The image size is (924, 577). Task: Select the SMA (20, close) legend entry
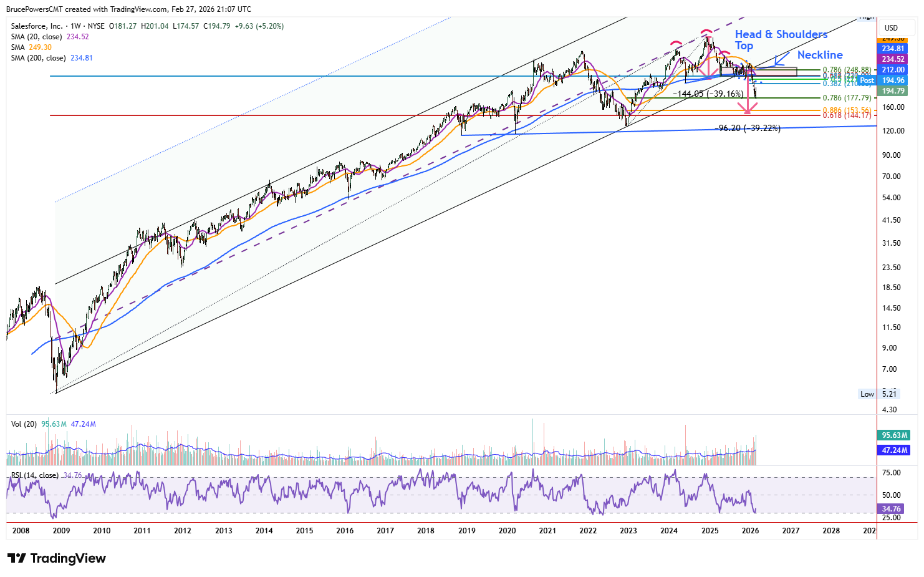[50, 37]
